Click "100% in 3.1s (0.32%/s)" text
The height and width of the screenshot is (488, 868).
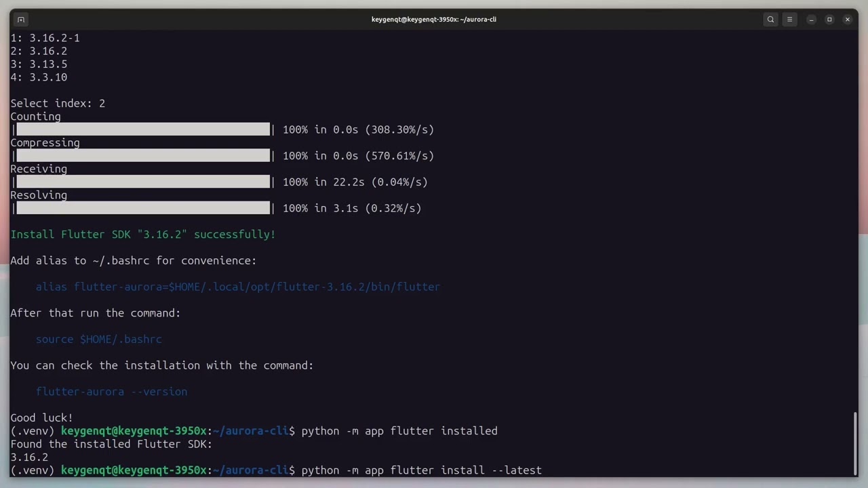pos(352,208)
